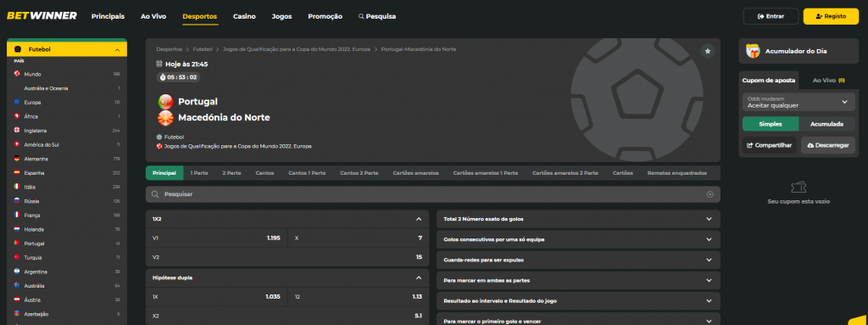Open the Desportos breadcrumb link

169,49
